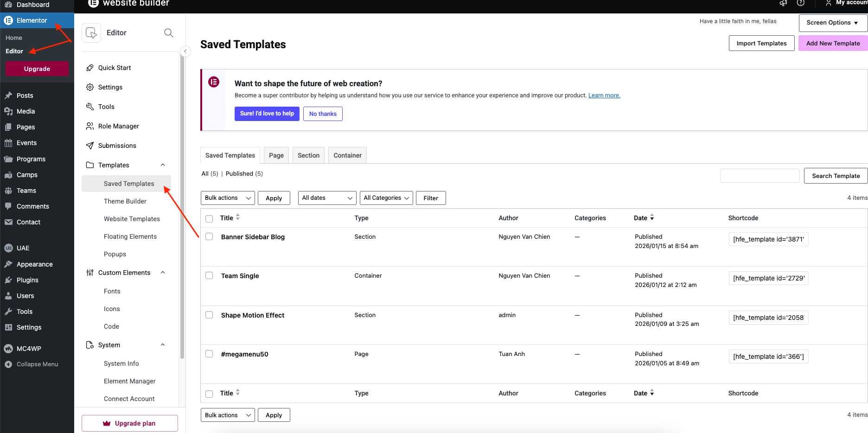The height and width of the screenshot is (433, 868).
Task: Open the All Categories filter dropdown
Action: pyautogui.click(x=386, y=198)
